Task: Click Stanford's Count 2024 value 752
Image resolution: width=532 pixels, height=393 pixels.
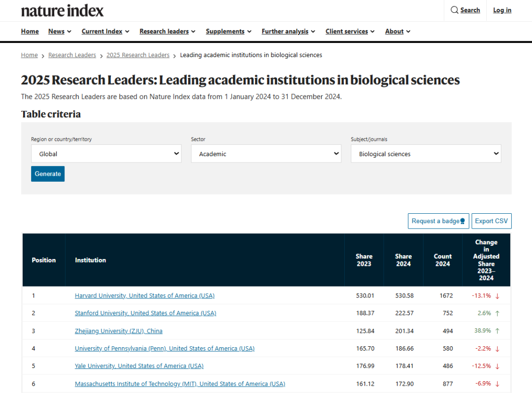Action: click(x=448, y=313)
